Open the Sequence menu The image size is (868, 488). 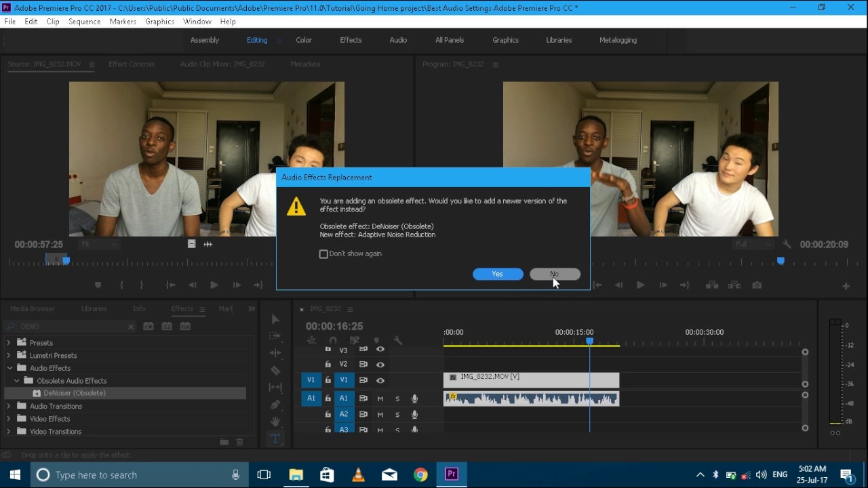coord(84,22)
